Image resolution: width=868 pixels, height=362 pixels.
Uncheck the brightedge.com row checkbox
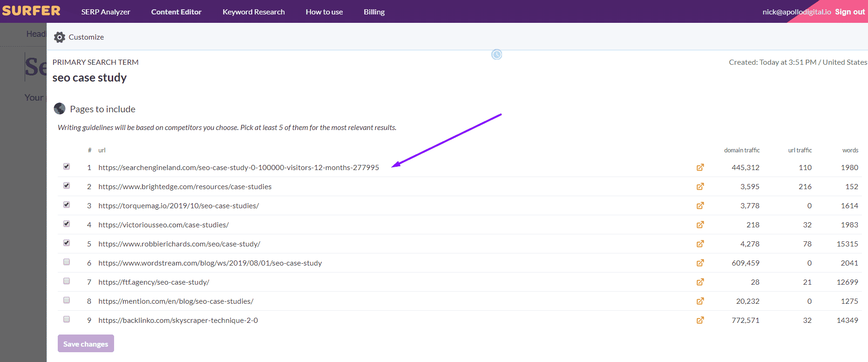(67, 185)
